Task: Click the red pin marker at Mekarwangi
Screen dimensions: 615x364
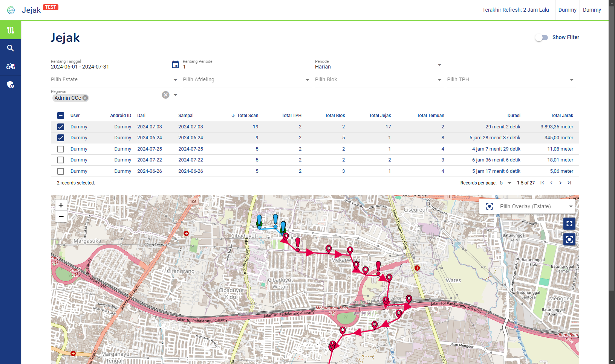Action: 350,250
